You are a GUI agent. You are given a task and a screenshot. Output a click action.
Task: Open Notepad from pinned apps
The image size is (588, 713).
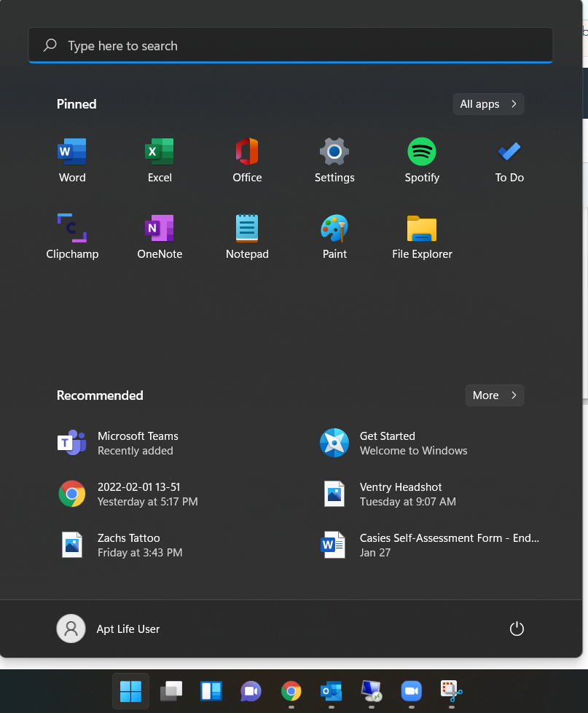tap(247, 237)
